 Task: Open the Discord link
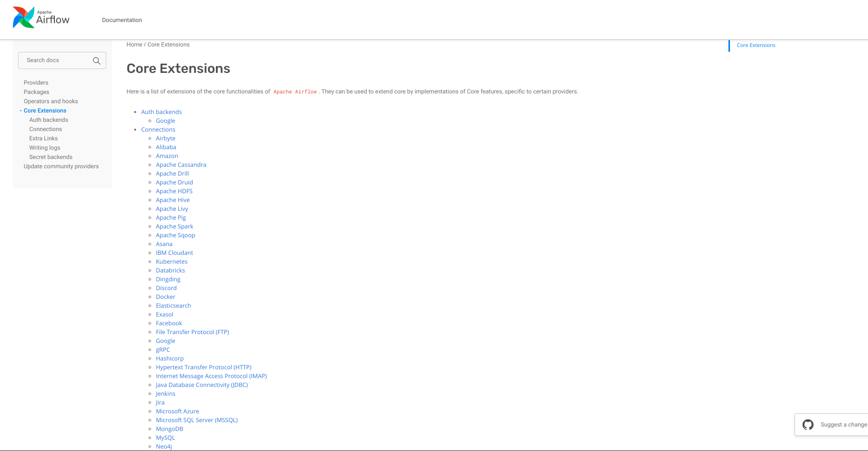(x=166, y=288)
